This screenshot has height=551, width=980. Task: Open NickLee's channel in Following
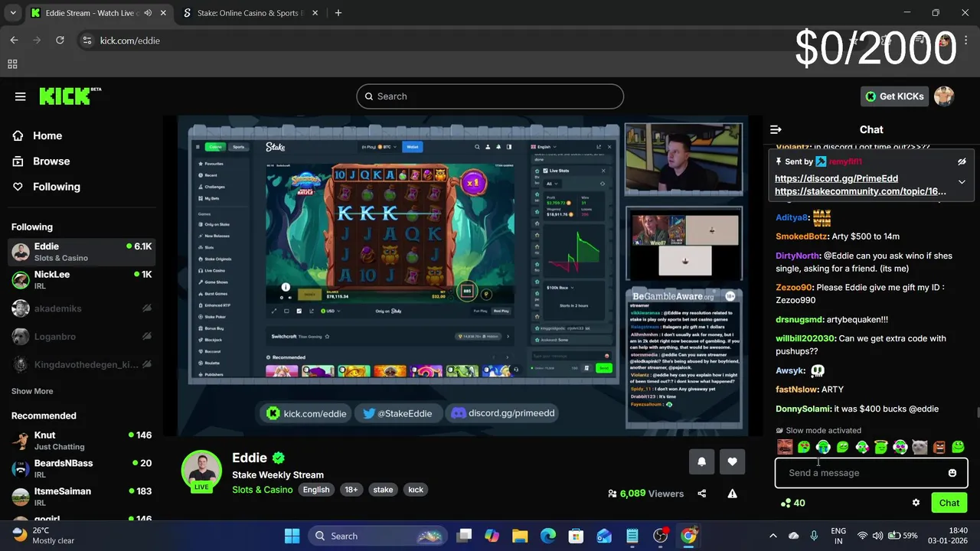(80, 279)
